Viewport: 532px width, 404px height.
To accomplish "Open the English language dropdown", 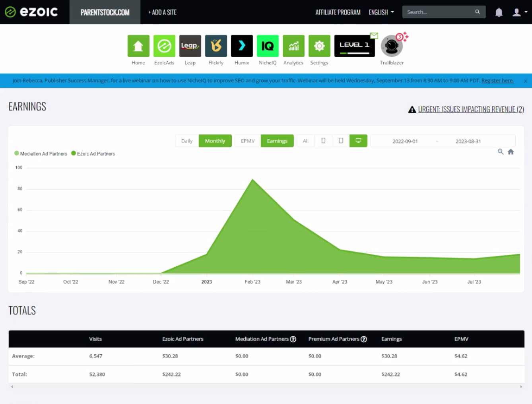I will 381,12.
